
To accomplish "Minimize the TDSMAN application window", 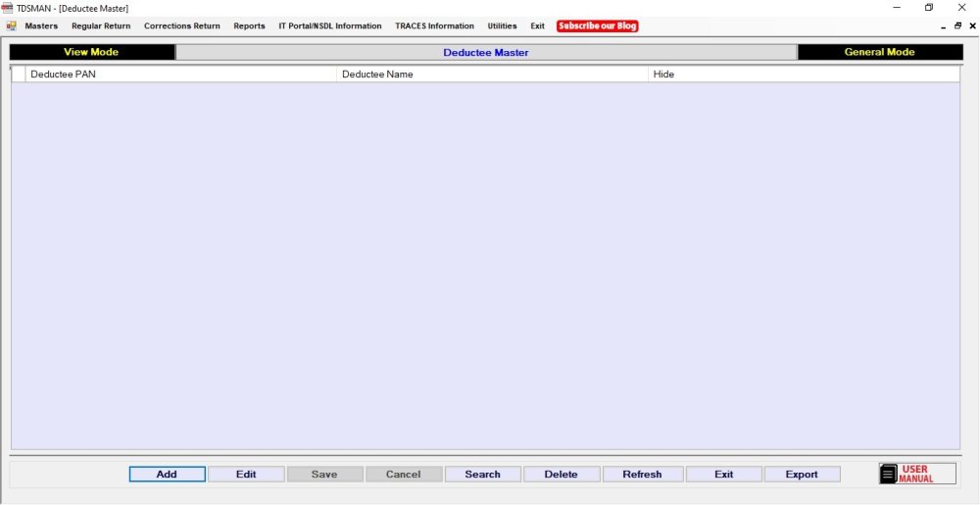I will 897,8.
